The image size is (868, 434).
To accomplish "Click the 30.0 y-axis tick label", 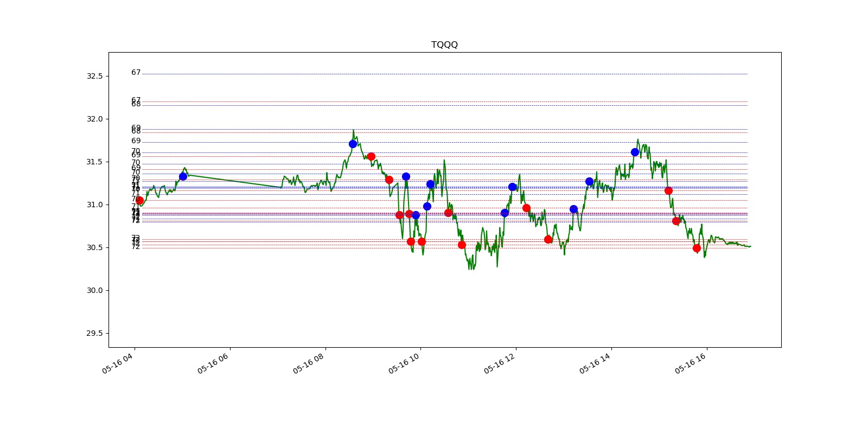I will [94, 290].
